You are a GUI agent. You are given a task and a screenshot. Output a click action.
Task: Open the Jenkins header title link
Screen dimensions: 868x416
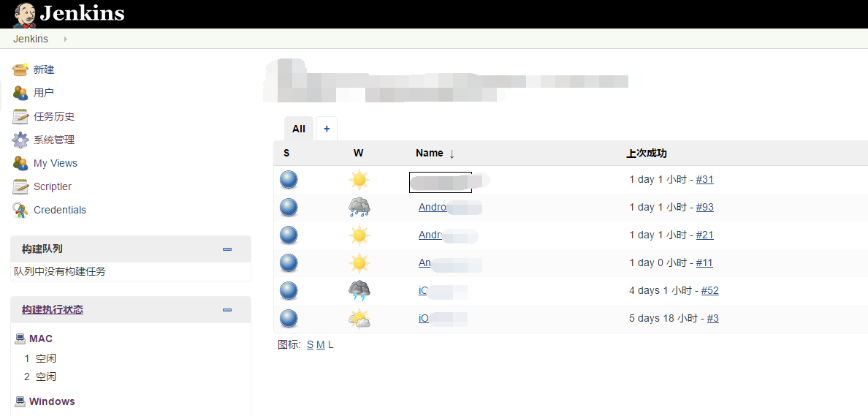tap(82, 12)
